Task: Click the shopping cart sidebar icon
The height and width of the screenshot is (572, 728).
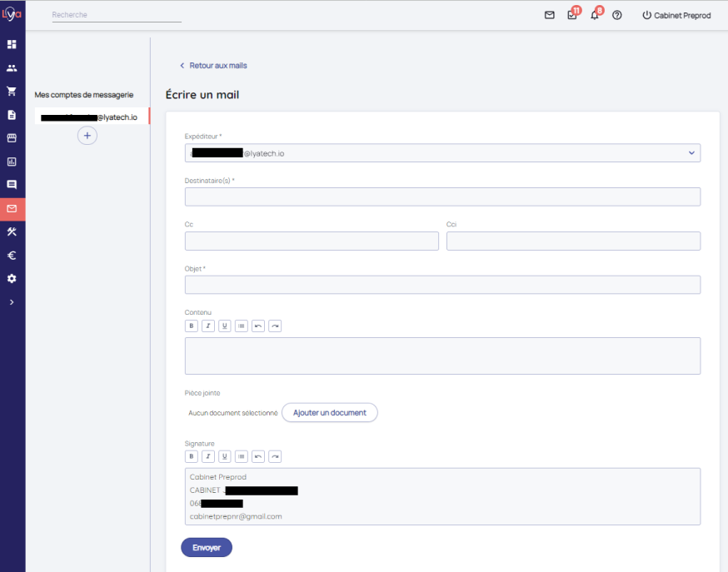Action: [12, 92]
